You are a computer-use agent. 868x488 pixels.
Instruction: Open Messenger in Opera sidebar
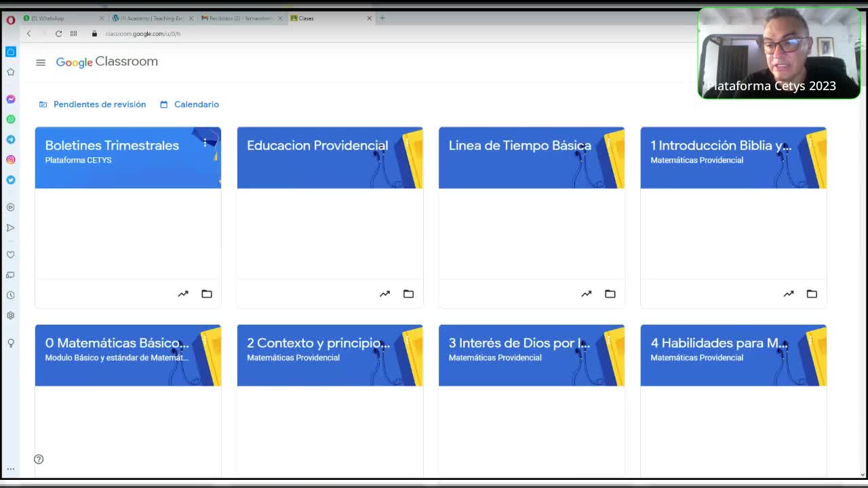(11, 99)
